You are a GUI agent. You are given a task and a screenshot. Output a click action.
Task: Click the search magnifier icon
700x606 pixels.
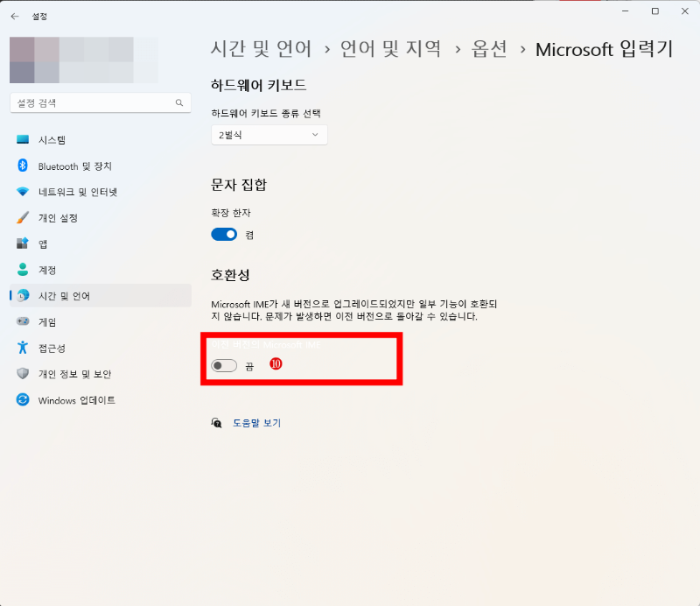click(x=179, y=102)
